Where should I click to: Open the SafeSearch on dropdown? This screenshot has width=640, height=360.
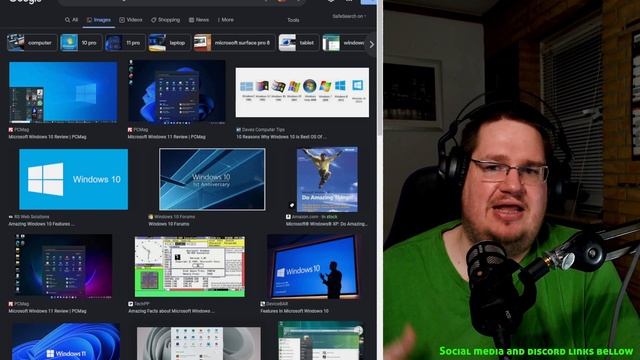pos(349,16)
